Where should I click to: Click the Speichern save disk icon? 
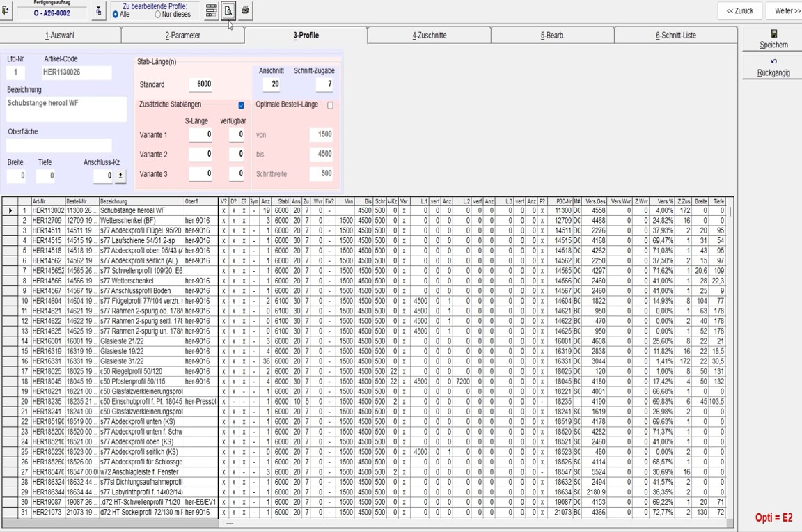coord(773,34)
